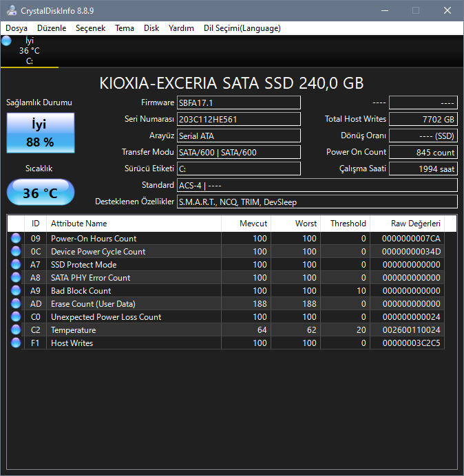
Task: Click the Threshold column header
Action: coord(345,224)
